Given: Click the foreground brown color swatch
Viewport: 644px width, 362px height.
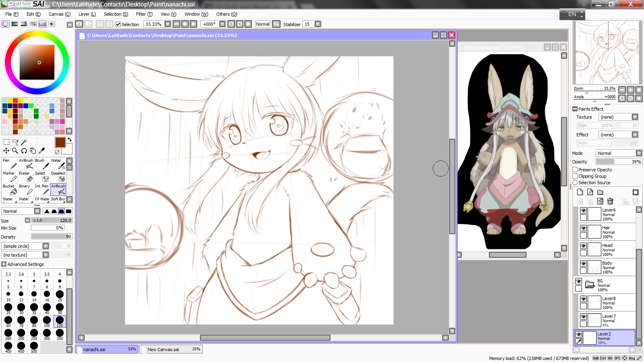Looking at the screenshot, I should tap(60, 142).
